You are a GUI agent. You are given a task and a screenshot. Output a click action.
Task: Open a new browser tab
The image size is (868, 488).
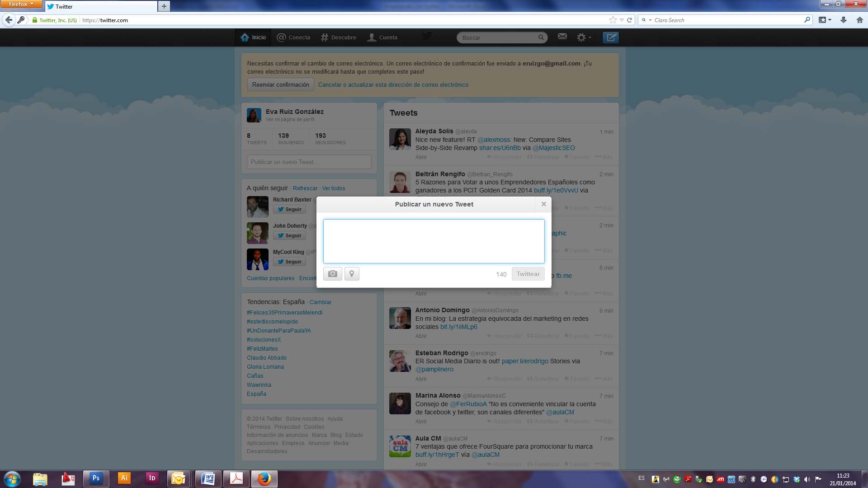point(164,6)
